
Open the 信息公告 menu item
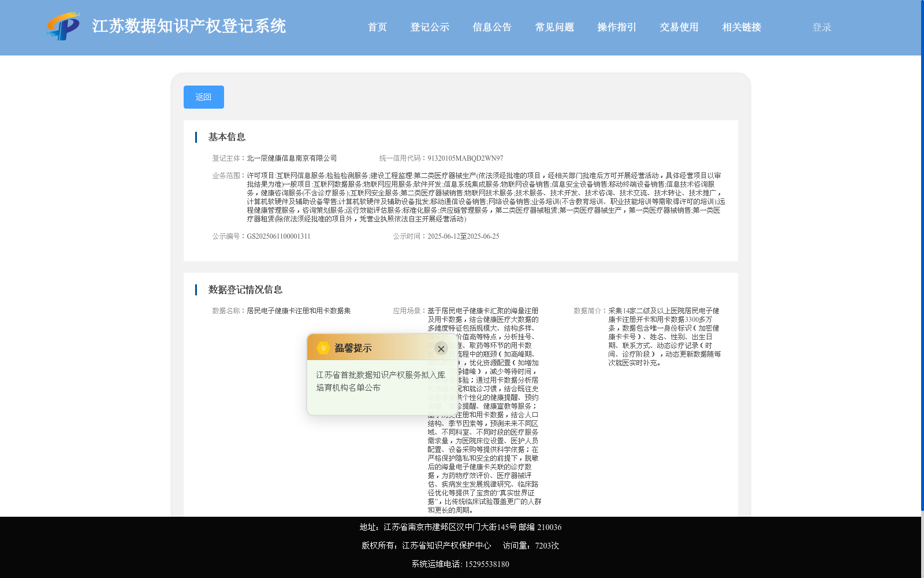492,27
